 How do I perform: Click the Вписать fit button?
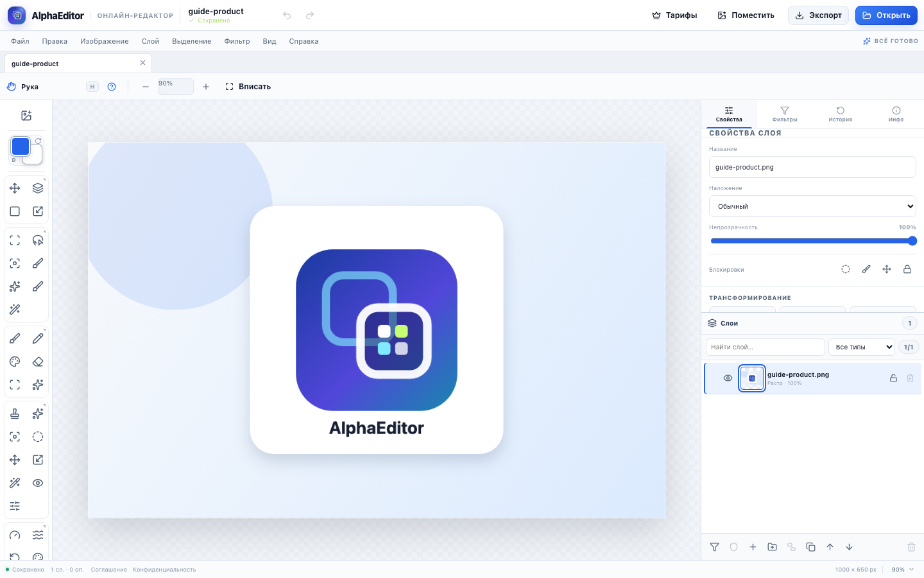pyautogui.click(x=248, y=87)
